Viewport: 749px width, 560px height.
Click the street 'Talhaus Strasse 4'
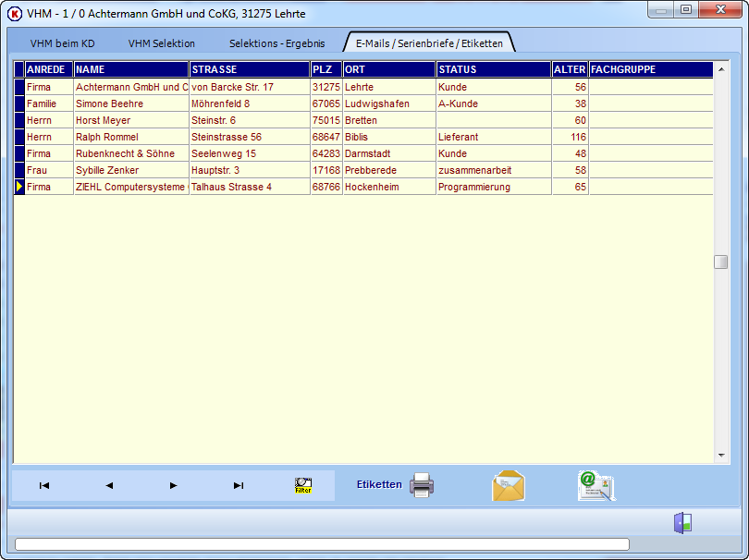click(x=250, y=187)
